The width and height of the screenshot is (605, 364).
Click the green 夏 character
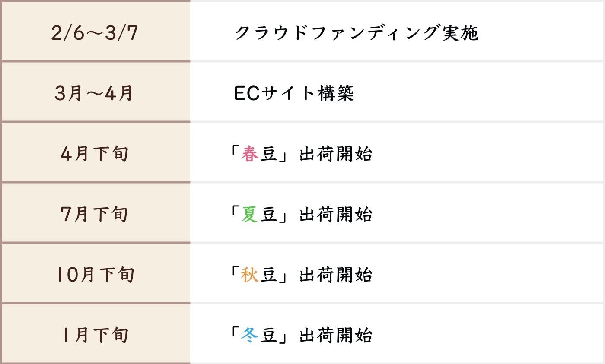[x=249, y=215]
